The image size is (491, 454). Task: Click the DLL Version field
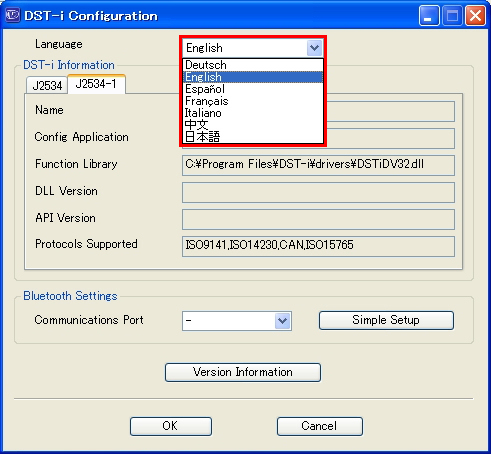click(318, 192)
